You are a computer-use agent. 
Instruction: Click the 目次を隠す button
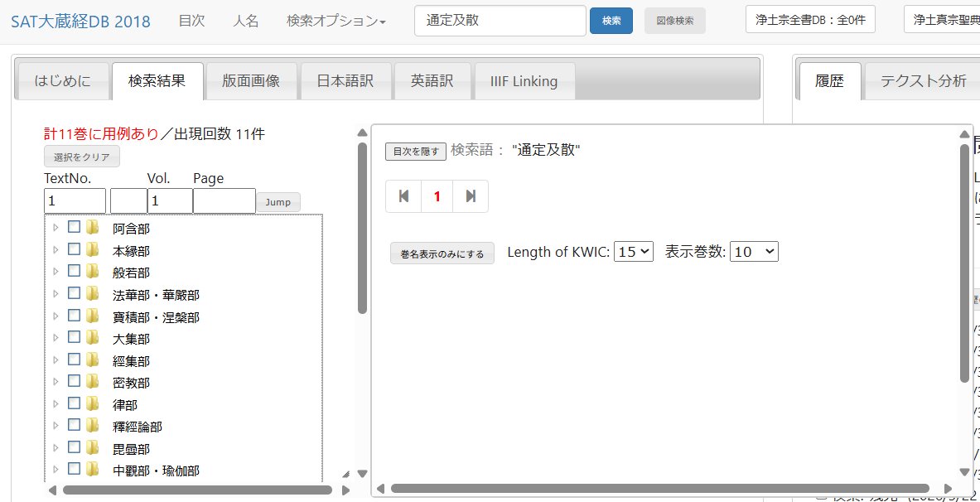click(414, 152)
